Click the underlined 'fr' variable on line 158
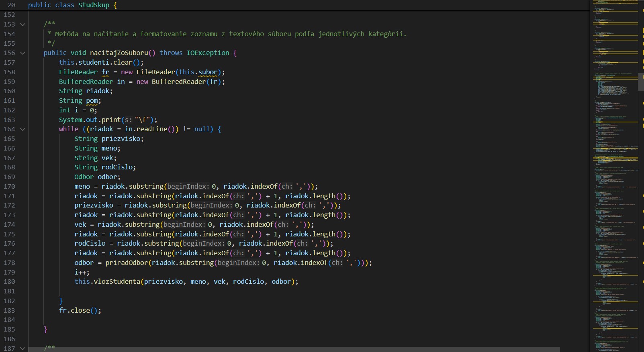Viewport: 644px width, 352px height. tap(105, 72)
